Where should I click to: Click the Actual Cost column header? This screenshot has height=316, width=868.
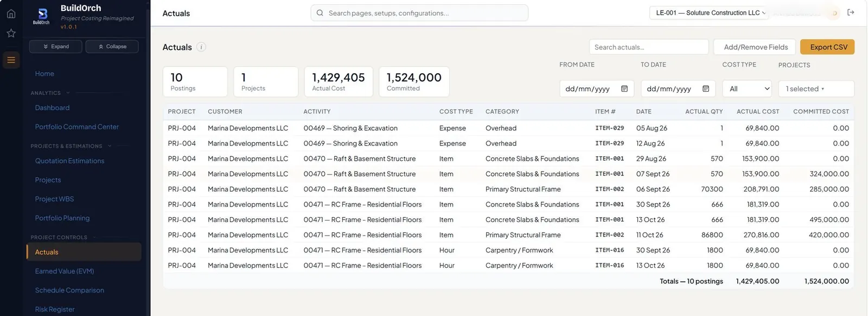(758, 112)
